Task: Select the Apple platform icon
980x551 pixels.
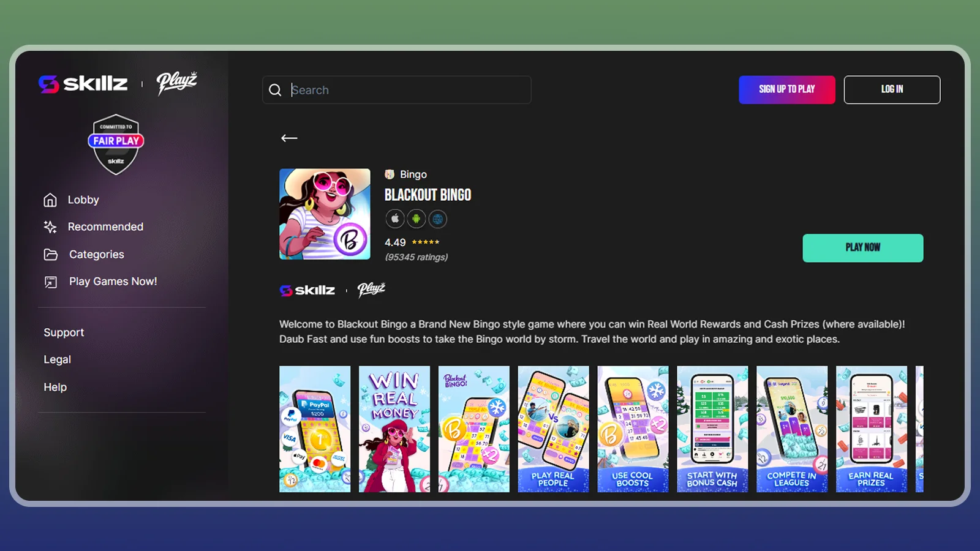Action: click(395, 219)
